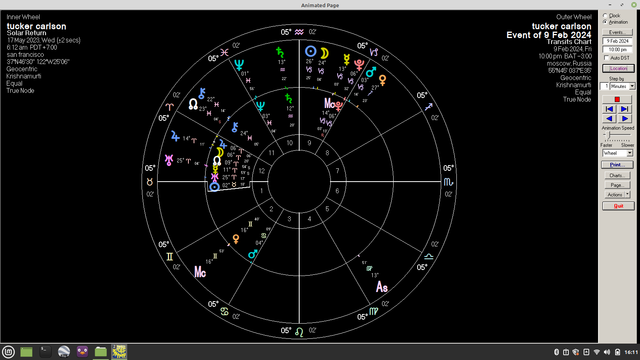The image size is (640, 360).
Task: Open the purple owl app in taskbar
Action: 82,352
